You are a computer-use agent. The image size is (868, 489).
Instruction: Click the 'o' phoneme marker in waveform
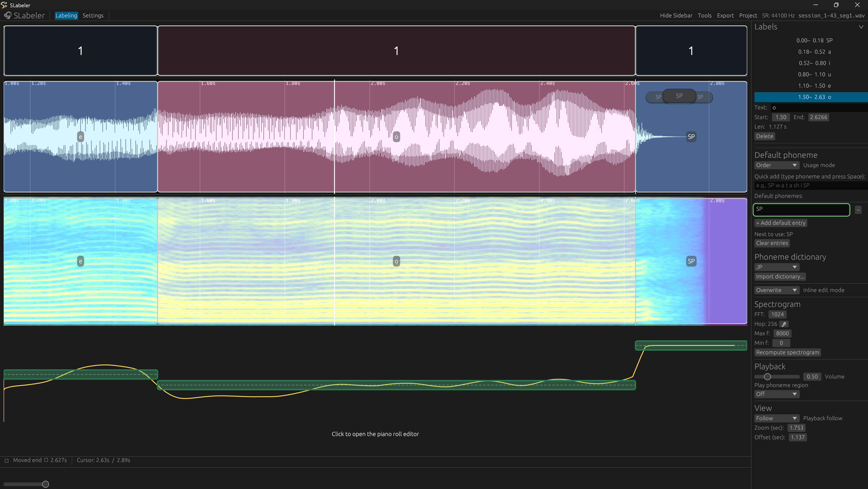click(396, 137)
